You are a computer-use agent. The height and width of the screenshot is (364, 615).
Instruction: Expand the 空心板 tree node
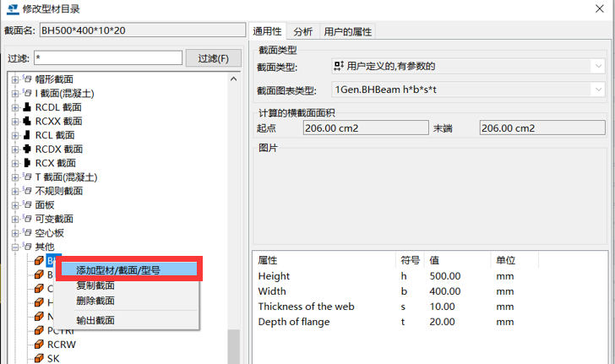pos(15,233)
